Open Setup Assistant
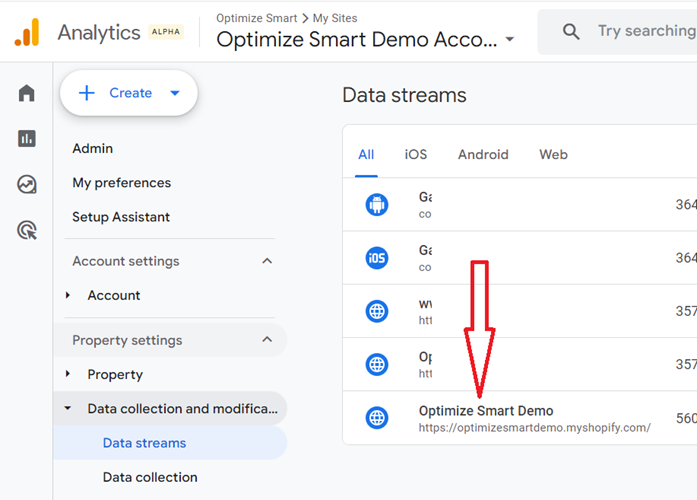The height and width of the screenshot is (500, 697). [121, 217]
